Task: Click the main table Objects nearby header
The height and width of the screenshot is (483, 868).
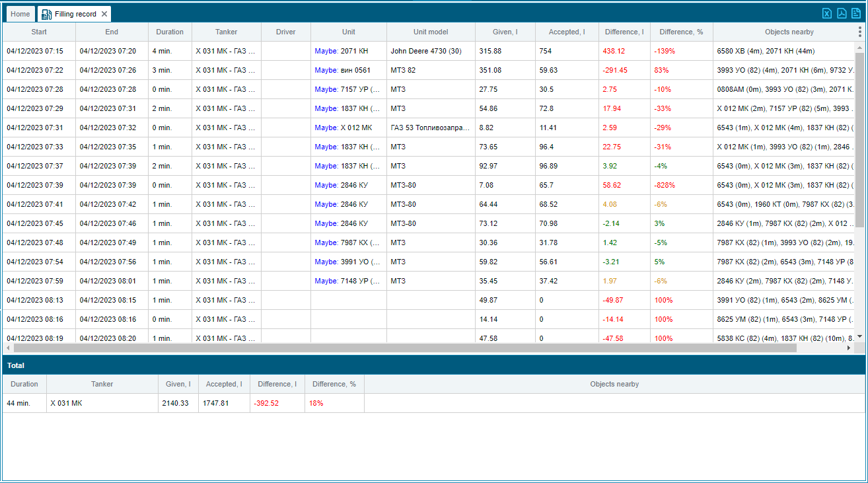Action: coord(789,32)
